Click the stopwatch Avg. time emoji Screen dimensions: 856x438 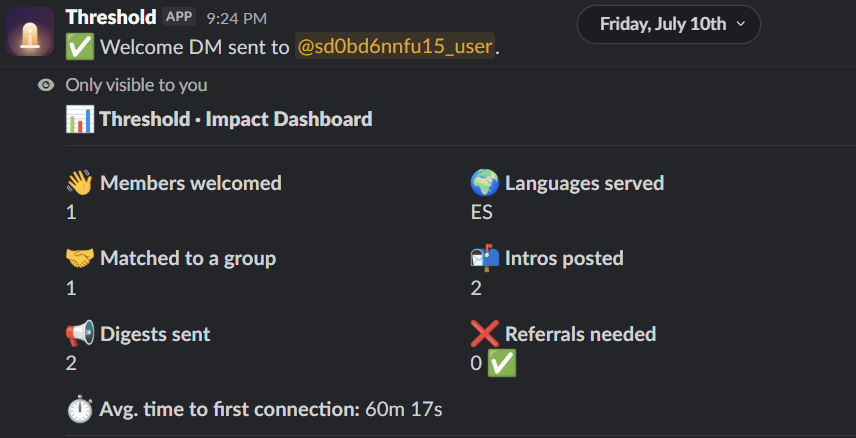(x=80, y=409)
